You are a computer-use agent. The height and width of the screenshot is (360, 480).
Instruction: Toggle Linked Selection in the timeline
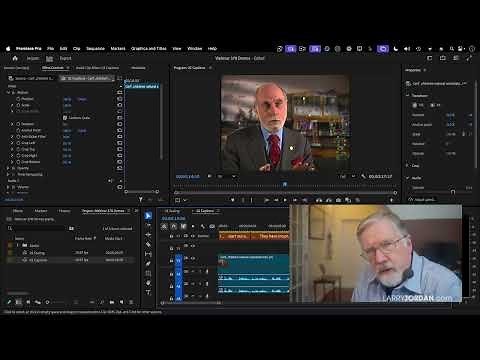click(x=183, y=227)
